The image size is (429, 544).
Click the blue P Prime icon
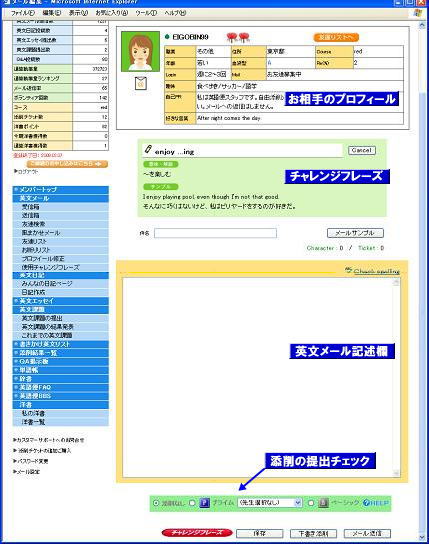point(205,503)
